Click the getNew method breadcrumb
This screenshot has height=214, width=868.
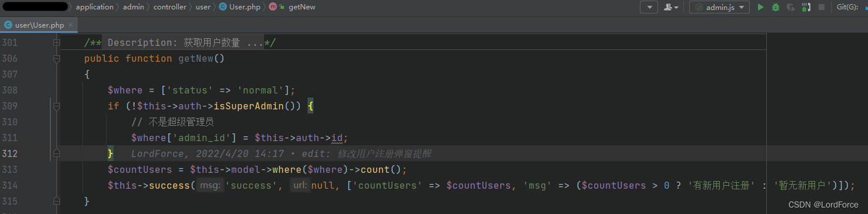click(x=302, y=7)
